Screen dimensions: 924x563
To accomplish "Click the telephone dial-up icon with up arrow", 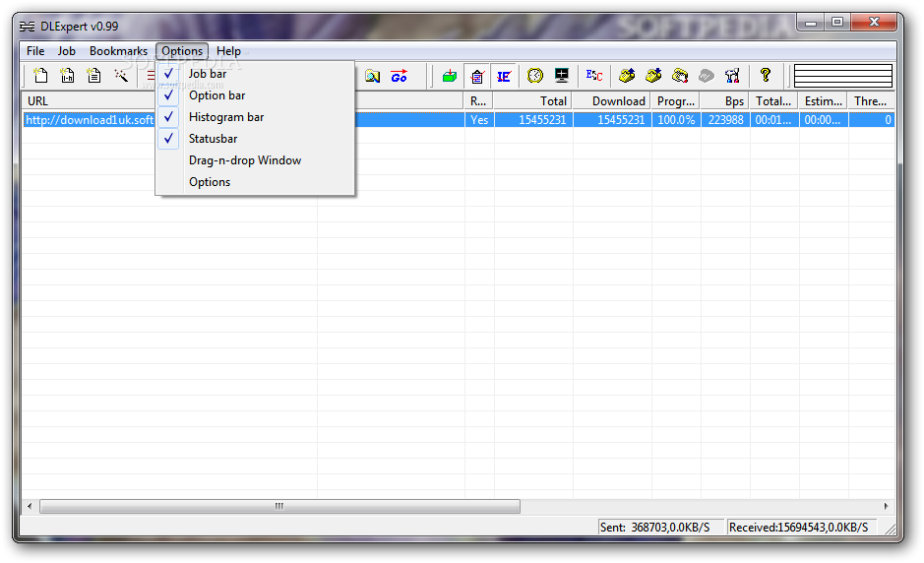I will (x=627, y=76).
